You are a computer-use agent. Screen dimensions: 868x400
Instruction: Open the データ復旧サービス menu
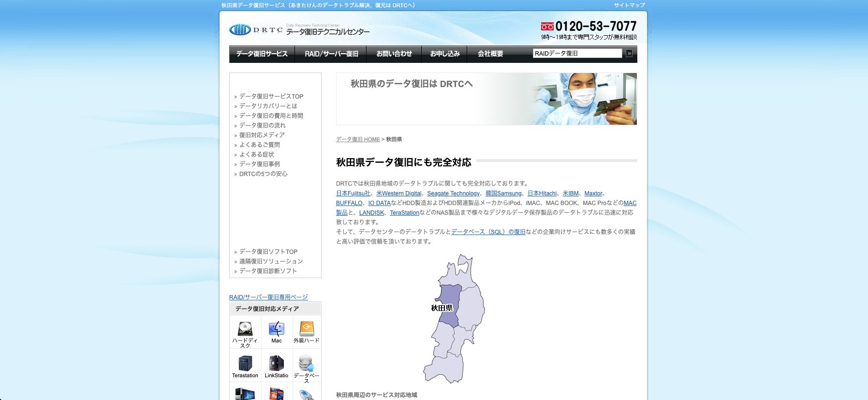point(262,54)
